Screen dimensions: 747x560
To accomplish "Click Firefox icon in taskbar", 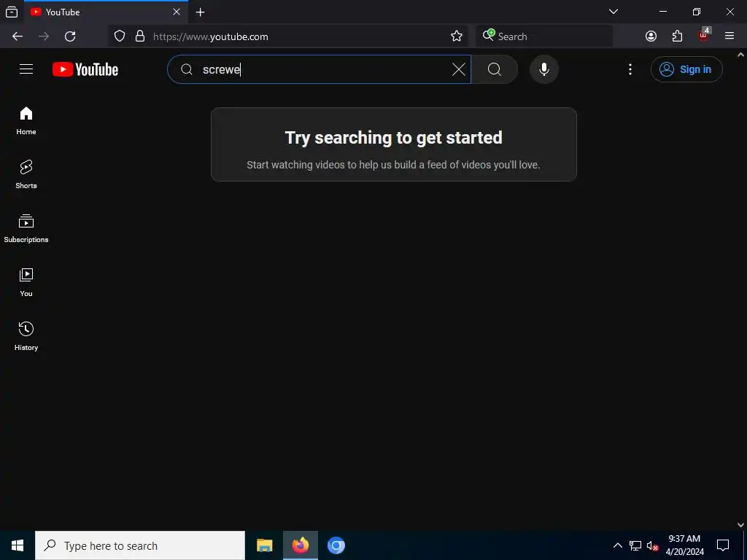I will [x=300, y=545].
